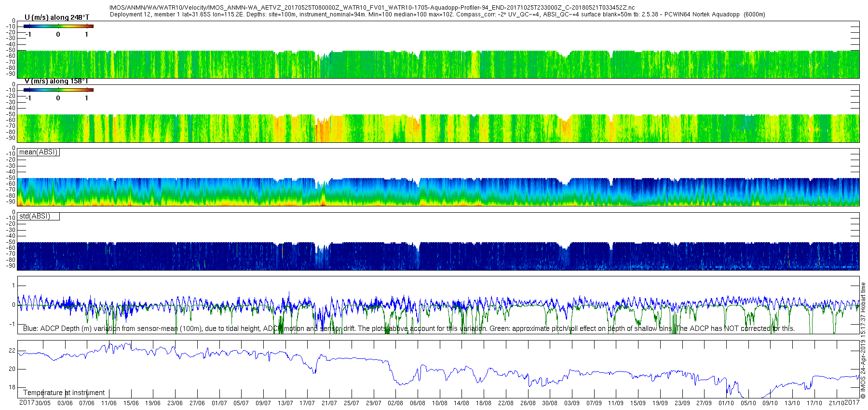Click the left '2017' year label on the time axis
This screenshot has height=410, width=868.
point(27,402)
